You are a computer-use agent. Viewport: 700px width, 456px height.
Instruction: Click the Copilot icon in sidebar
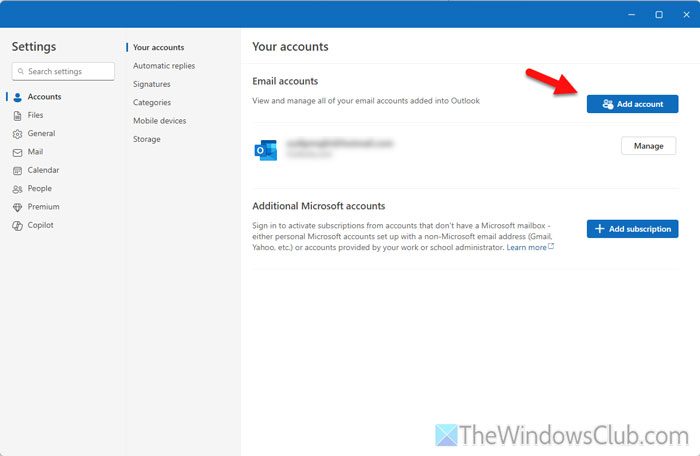tap(17, 226)
